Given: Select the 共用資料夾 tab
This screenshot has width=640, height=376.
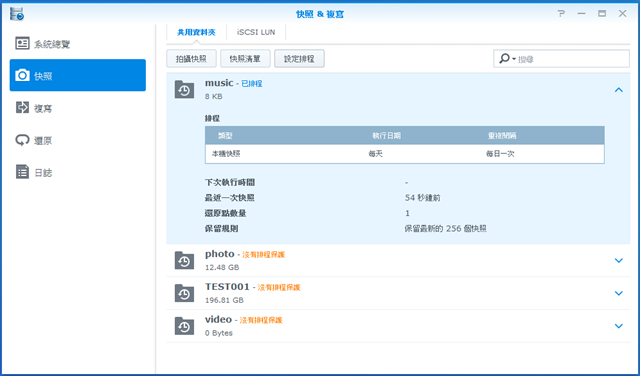Looking at the screenshot, I should [x=196, y=32].
